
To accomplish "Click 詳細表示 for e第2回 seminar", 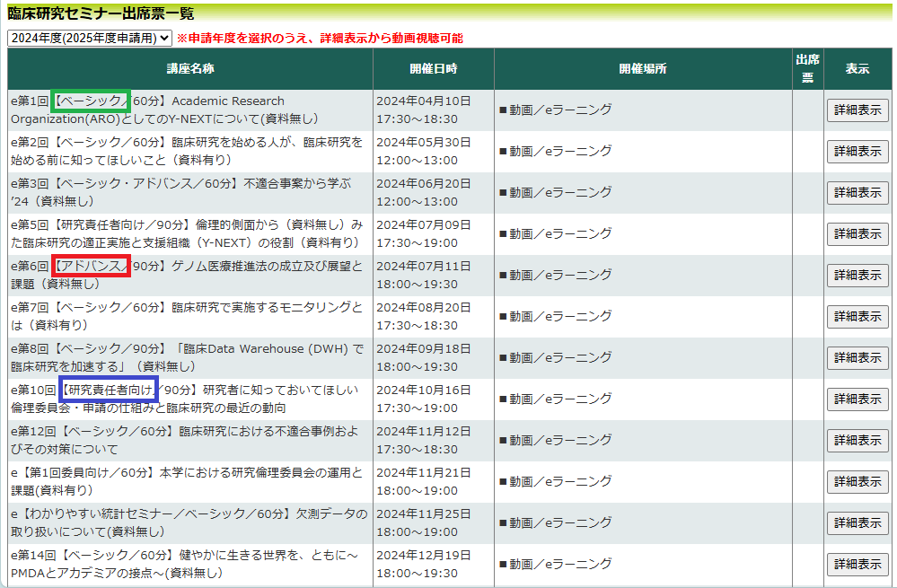I will [x=857, y=152].
